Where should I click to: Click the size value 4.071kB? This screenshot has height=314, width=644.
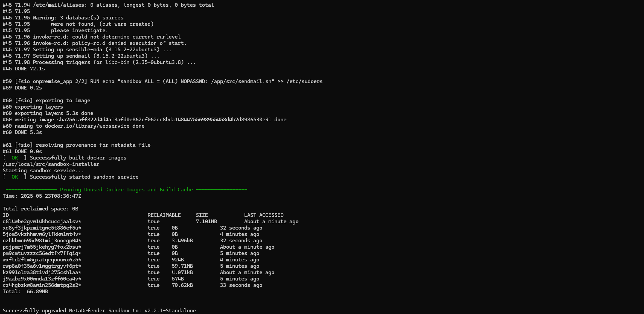tap(182, 272)
